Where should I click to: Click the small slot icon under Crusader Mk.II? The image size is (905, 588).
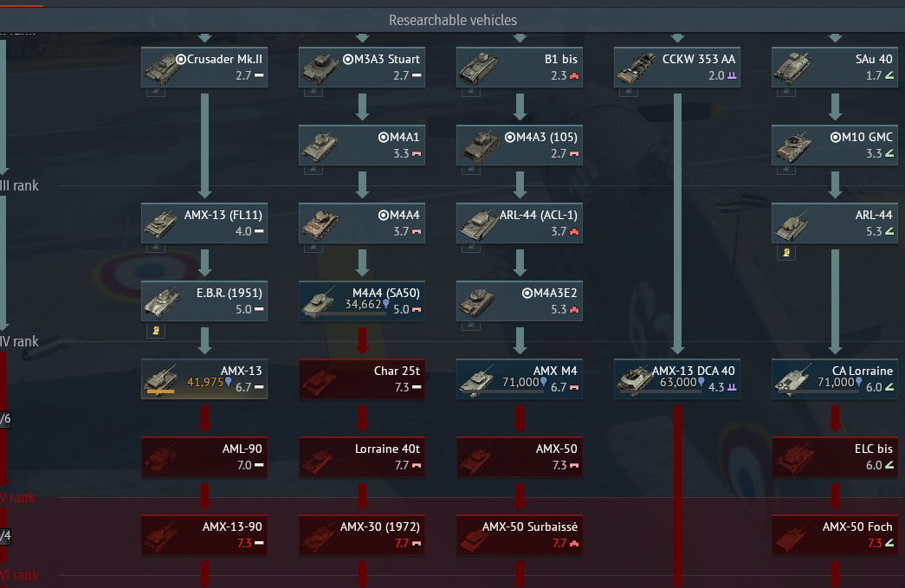pos(156,92)
